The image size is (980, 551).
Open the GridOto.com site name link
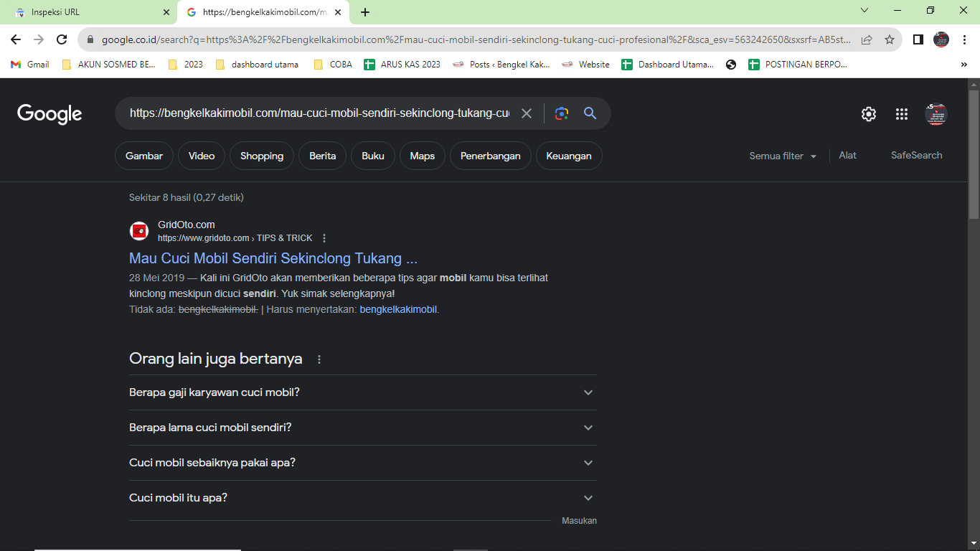[x=187, y=225]
